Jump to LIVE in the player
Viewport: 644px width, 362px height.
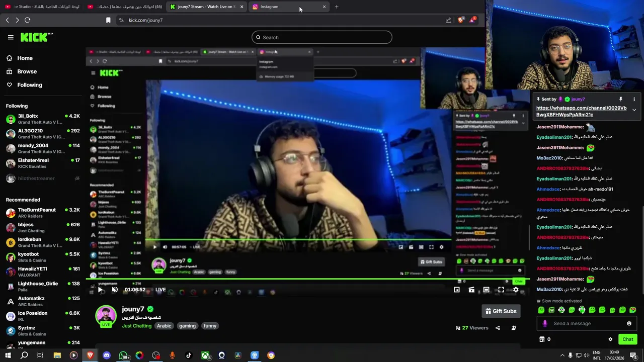click(x=160, y=290)
